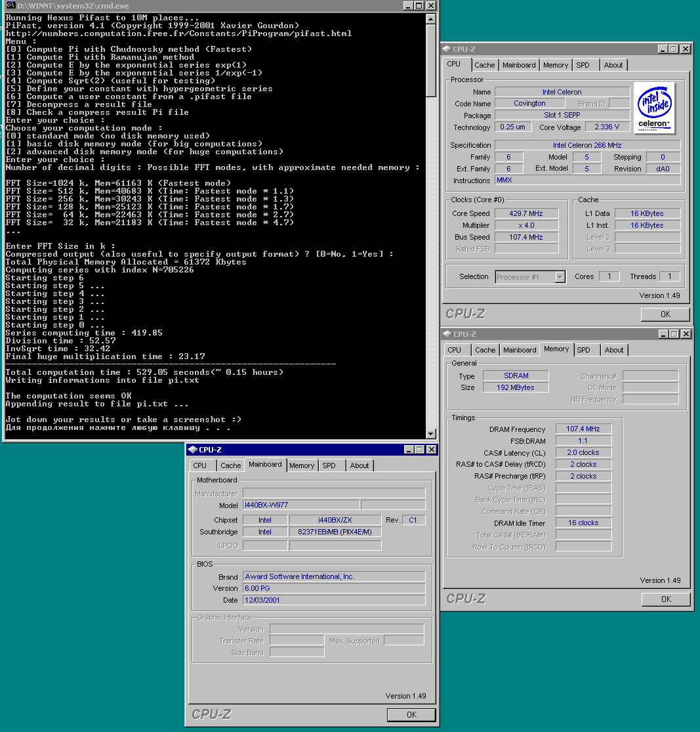The height and width of the screenshot is (732, 700).
Task: Open the Processor #1 selection dropdown
Action: click(x=560, y=277)
